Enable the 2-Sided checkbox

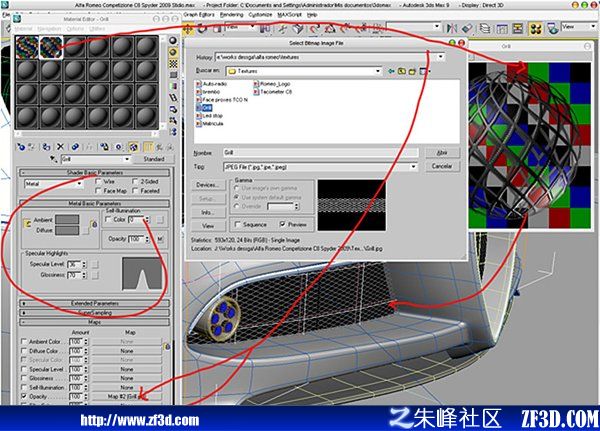tap(135, 181)
